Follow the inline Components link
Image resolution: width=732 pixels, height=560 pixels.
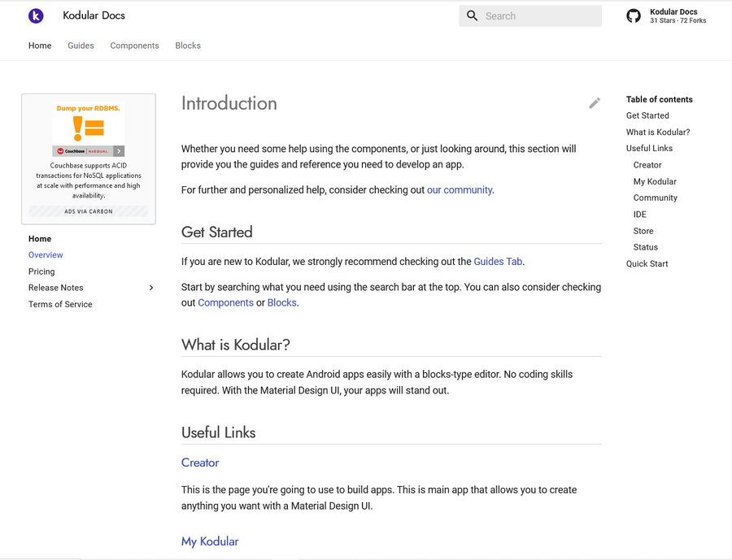pos(225,303)
